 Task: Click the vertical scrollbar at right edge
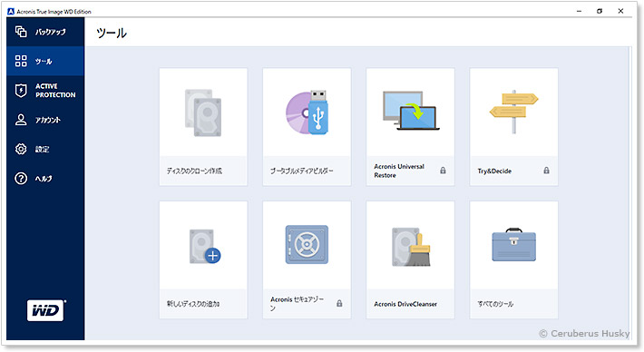coord(630,193)
